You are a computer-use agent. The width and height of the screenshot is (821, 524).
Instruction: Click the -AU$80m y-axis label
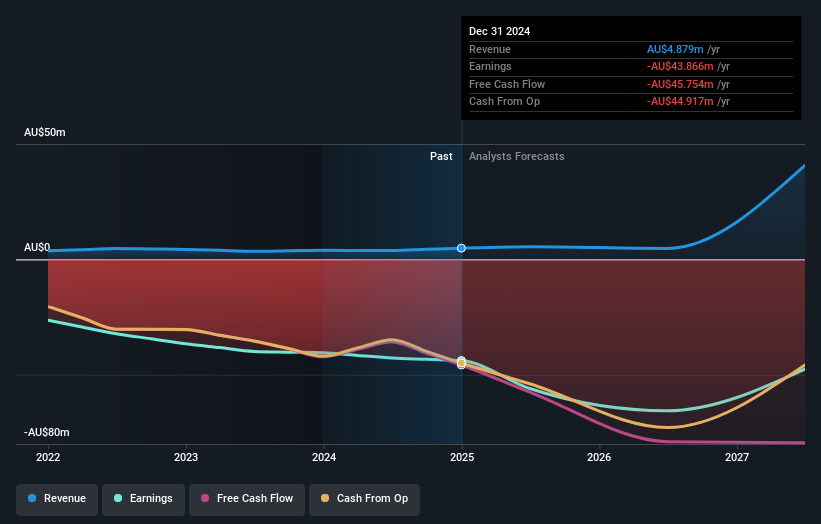[47, 432]
